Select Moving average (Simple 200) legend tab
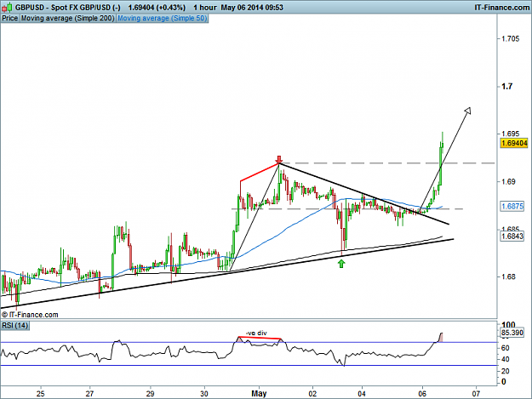The image size is (532, 399). pyautogui.click(x=68, y=19)
